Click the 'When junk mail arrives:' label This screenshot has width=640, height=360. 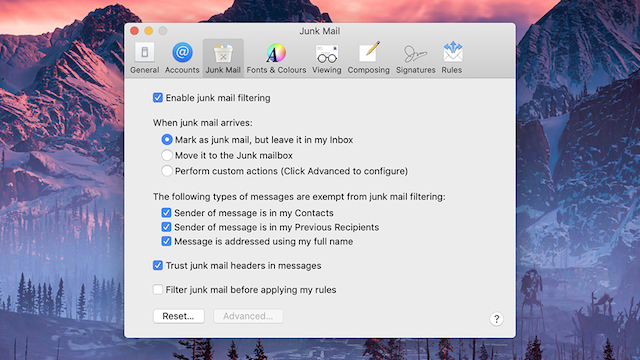(x=202, y=122)
